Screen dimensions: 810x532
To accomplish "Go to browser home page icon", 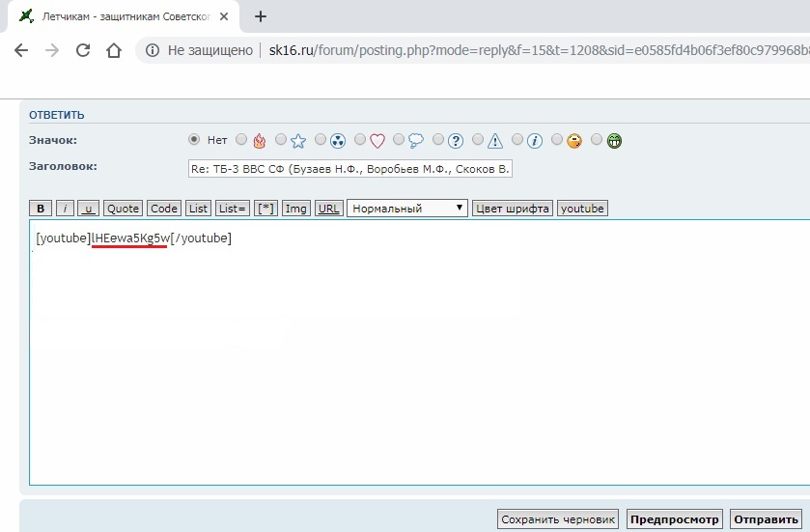I will [114, 50].
